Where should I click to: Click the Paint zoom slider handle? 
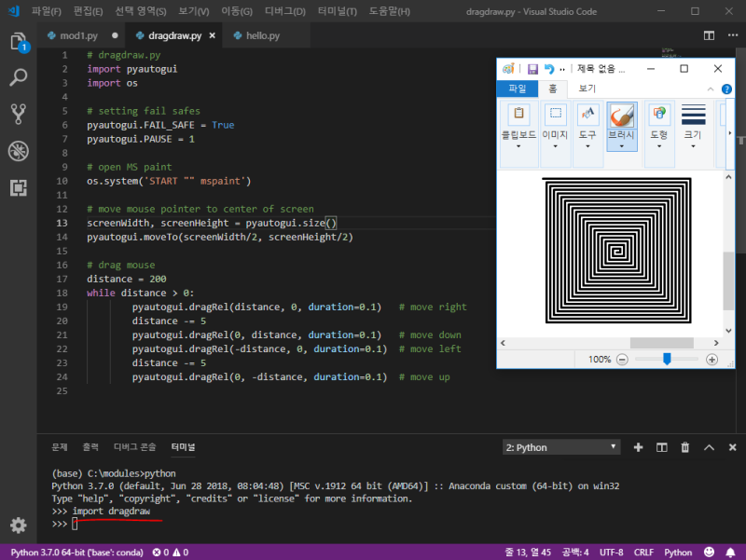(x=667, y=359)
